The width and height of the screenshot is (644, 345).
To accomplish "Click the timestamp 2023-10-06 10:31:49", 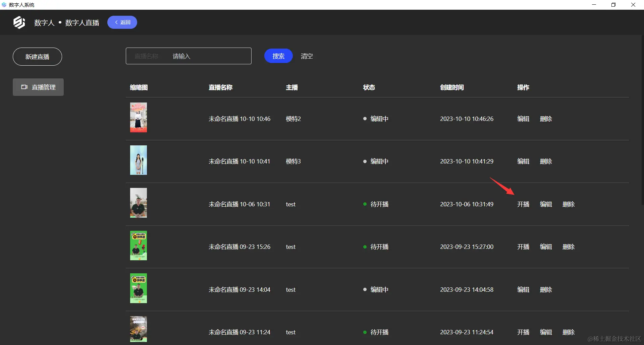I will pos(467,204).
